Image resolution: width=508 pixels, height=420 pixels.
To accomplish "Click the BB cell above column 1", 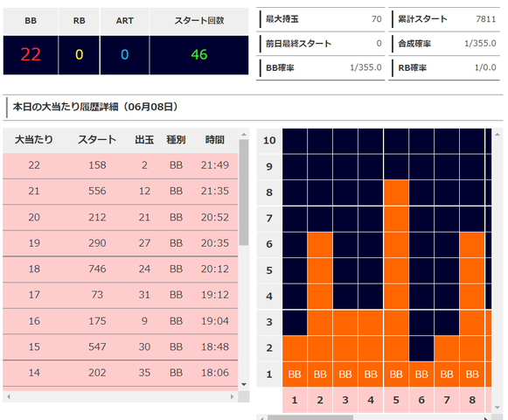I will 295,374.
